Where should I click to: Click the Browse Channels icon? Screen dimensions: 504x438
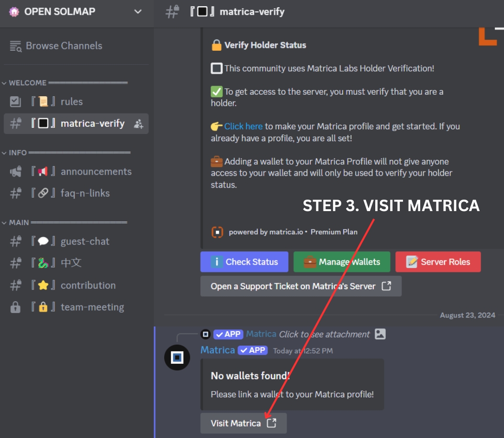tap(16, 46)
